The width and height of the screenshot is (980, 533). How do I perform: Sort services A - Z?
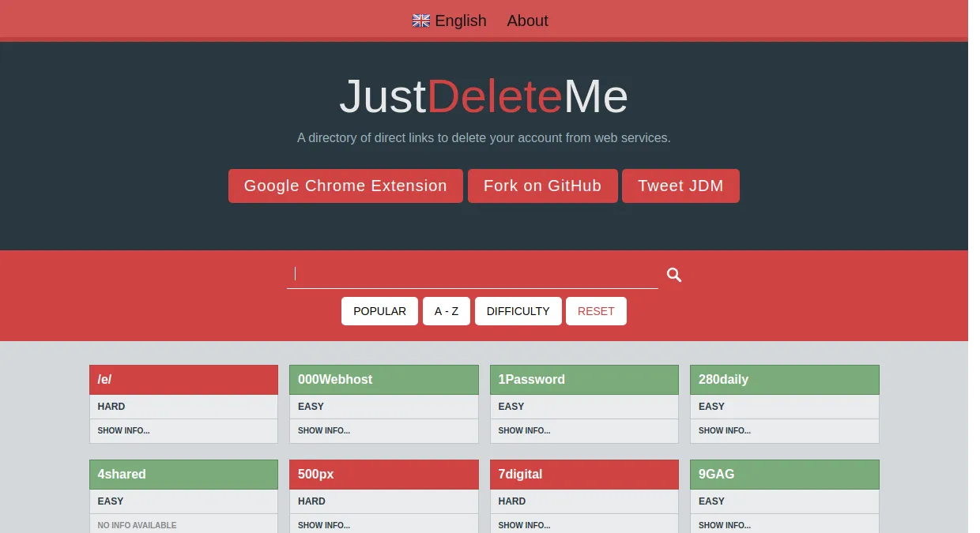447,311
